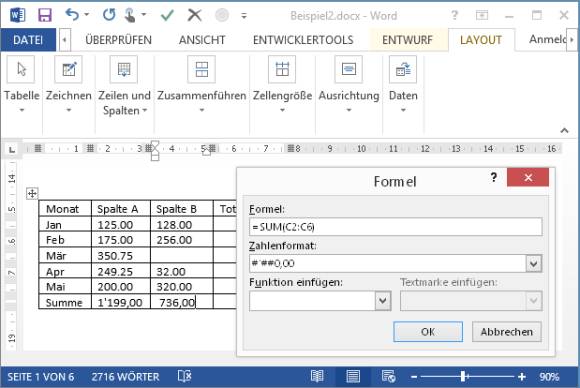Expand the Zahlenformat dropdown arrow

click(533, 264)
